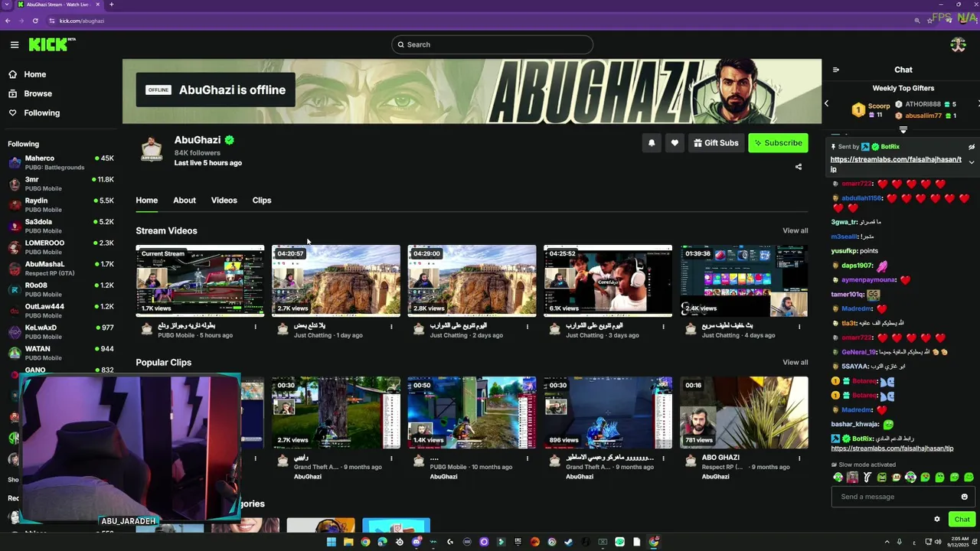
Task: Open LOMEROOO channel in Following list
Action: [x=60, y=247]
